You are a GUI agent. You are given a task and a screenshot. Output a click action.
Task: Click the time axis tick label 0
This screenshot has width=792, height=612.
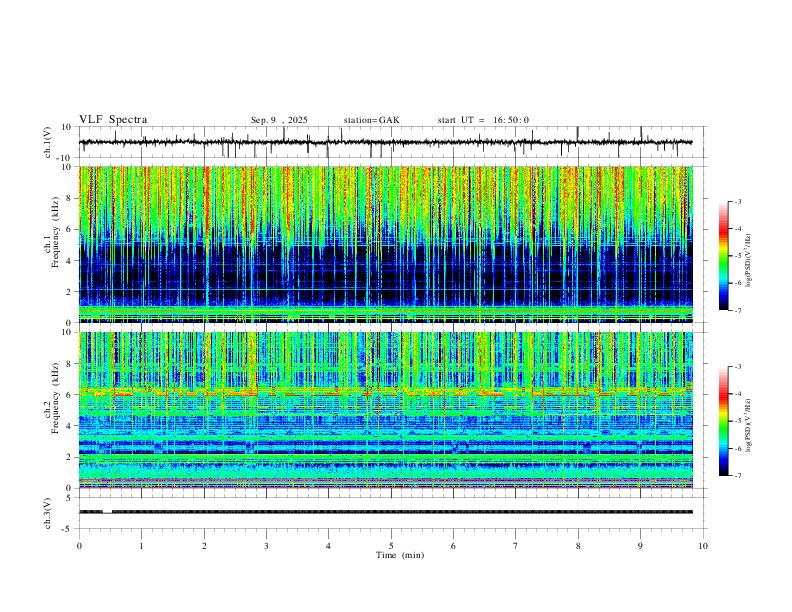coord(79,546)
